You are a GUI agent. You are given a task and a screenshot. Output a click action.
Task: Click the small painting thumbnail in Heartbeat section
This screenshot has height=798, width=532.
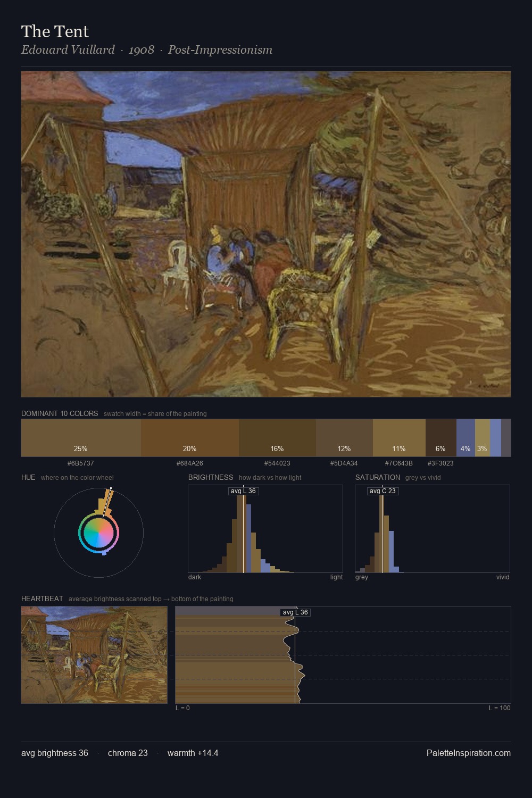(94, 655)
